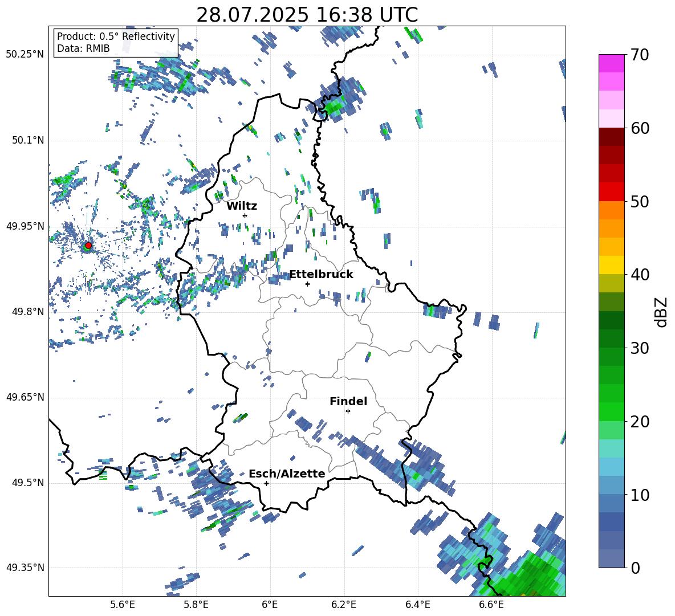
Task: Click the dark red colorbar segment below 60
Action: point(611,137)
